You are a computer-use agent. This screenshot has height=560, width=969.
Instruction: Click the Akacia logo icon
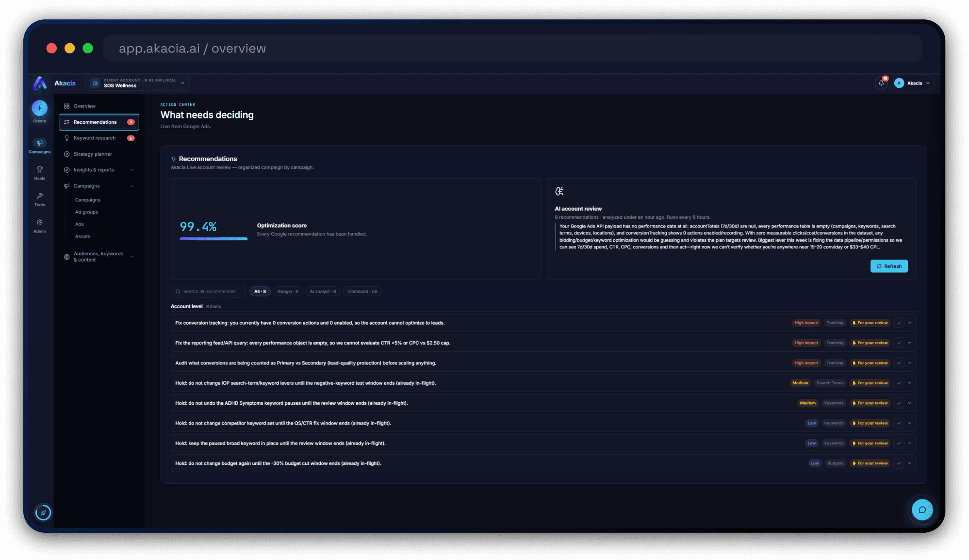(40, 83)
